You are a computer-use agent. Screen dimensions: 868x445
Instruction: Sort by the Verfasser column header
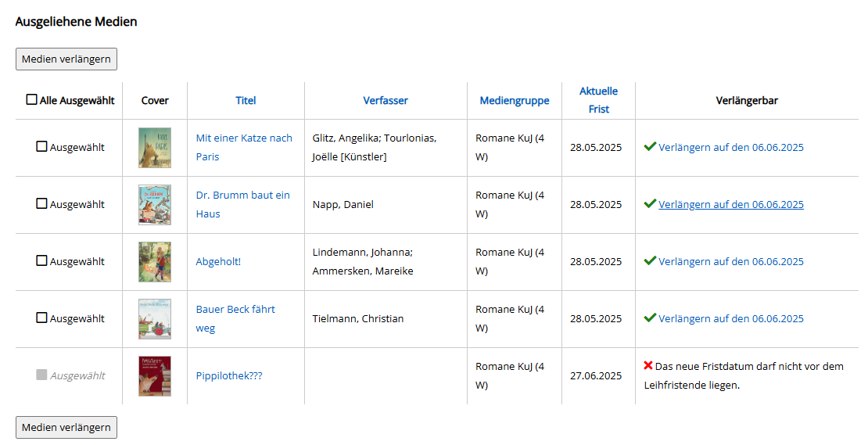pyautogui.click(x=386, y=100)
